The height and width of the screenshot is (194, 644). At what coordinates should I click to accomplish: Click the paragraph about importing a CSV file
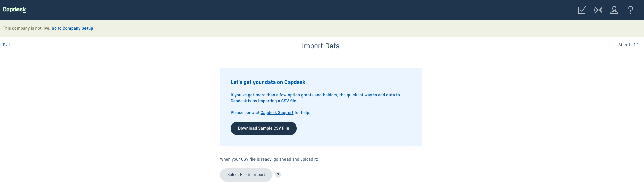[315, 98]
